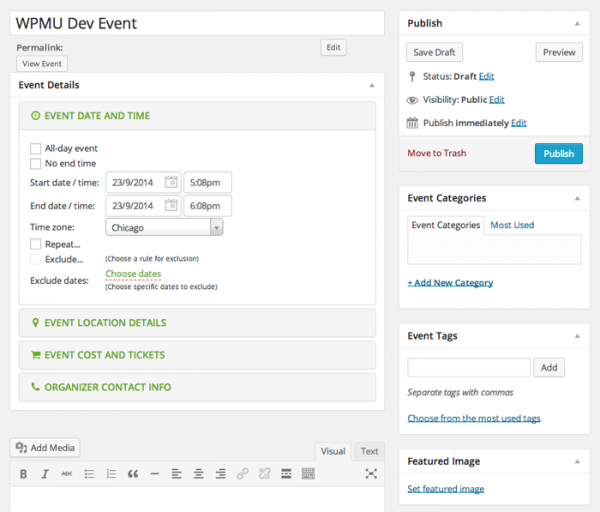Screen dimensions: 600x512
Task: Enable the Exclude... checkbox
Action: click(35, 259)
